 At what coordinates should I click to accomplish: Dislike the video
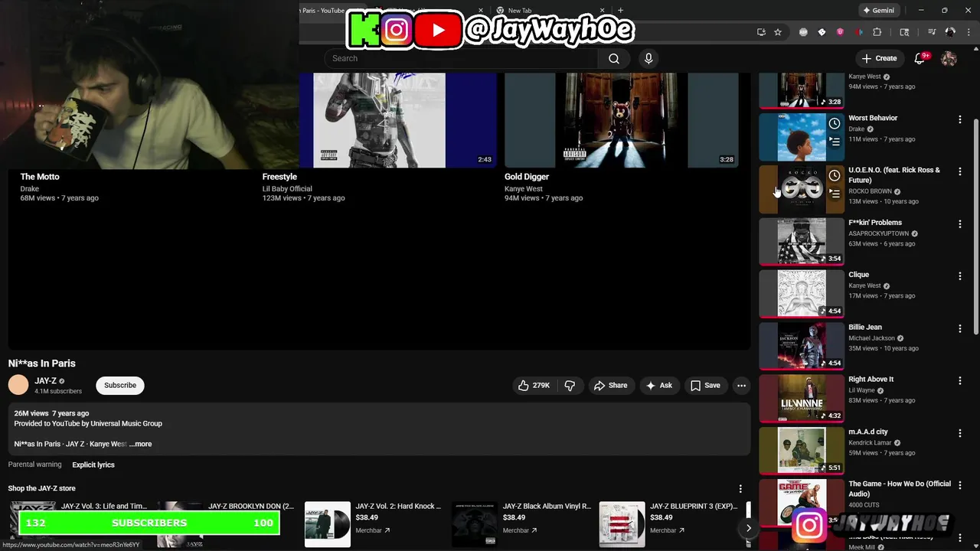click(x=570, y=386)
